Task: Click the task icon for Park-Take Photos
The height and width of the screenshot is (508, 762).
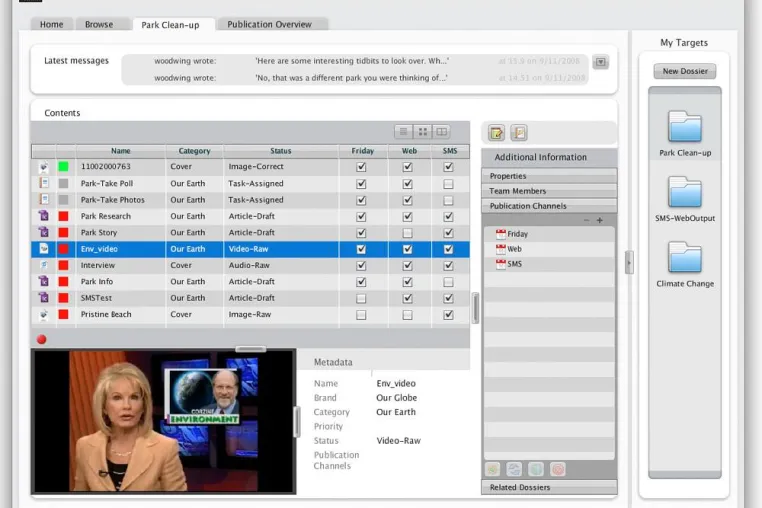Action: pos(44,200)
